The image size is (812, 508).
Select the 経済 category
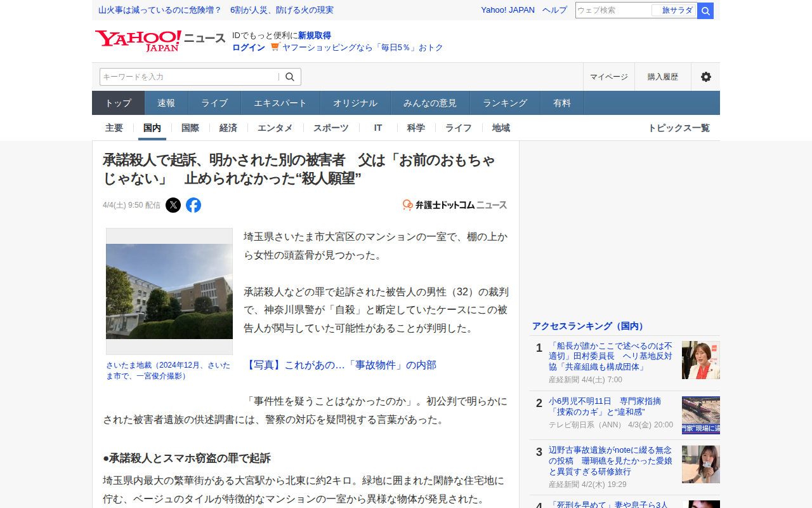click(228, 128)
